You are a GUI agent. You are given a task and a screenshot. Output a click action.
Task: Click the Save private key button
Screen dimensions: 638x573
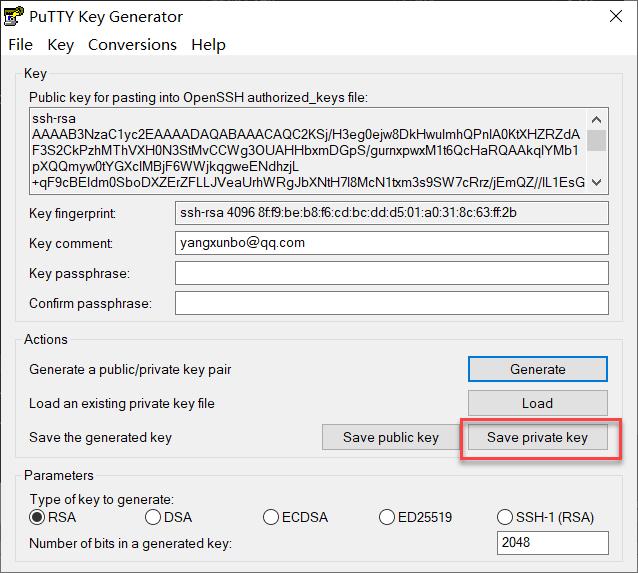coord(537,437)
